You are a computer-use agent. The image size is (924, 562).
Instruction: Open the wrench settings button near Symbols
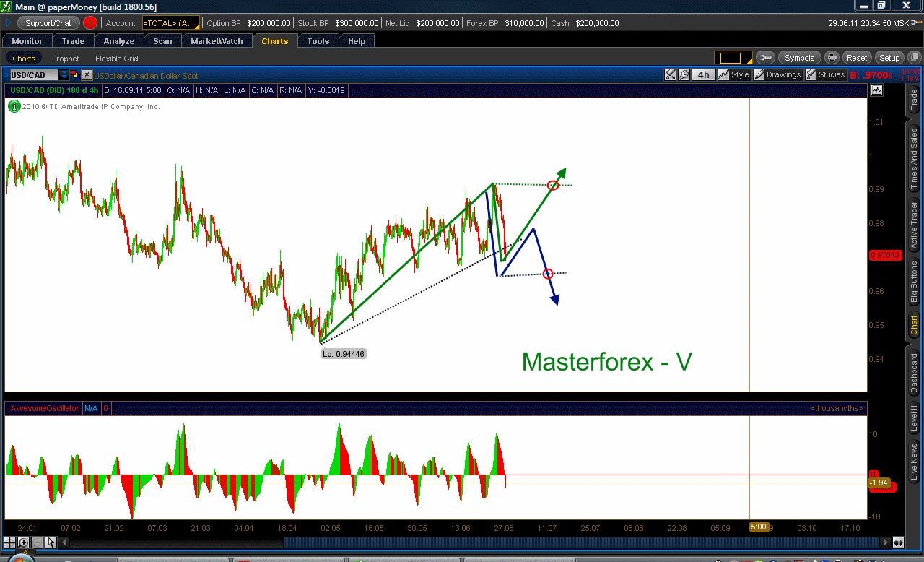click(x=765, y=58)
